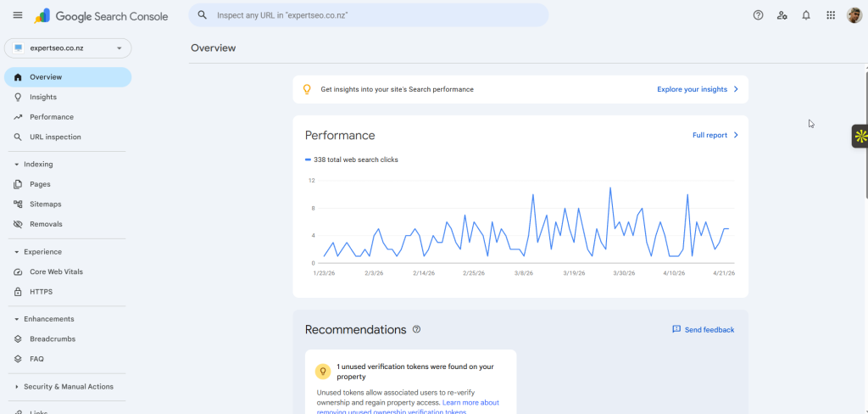Click Explore your insights link
Screen dimensions: 868x414
pyautogui.click(x=692, y=89)
